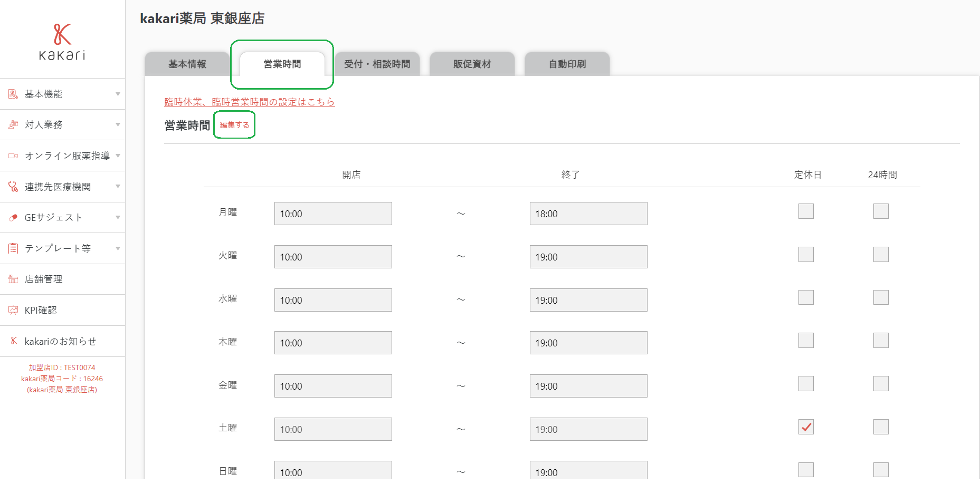Expand the 対人業務 menu arrow
The height and width of the screenshot is (484, 980).
pos(118,124)
